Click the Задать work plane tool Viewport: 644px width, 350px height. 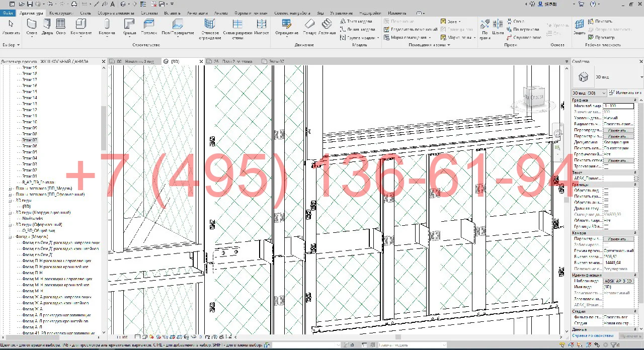(x=579, y=27)
